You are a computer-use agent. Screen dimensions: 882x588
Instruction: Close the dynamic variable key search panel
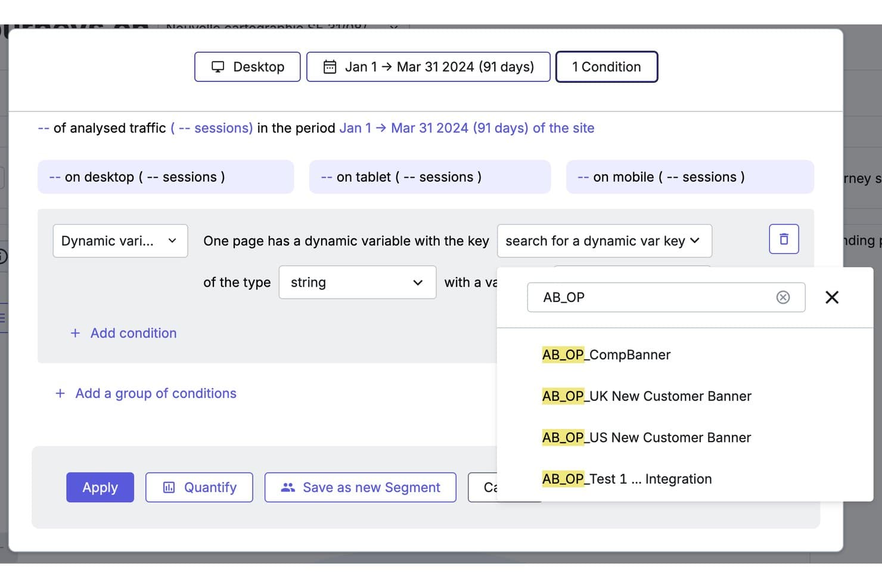pos(832,297)
